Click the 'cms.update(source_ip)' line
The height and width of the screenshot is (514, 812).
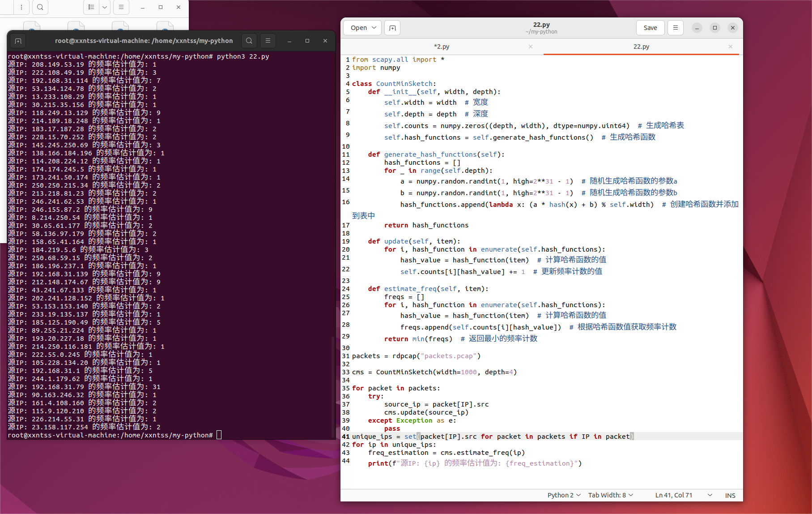(426, 412)
